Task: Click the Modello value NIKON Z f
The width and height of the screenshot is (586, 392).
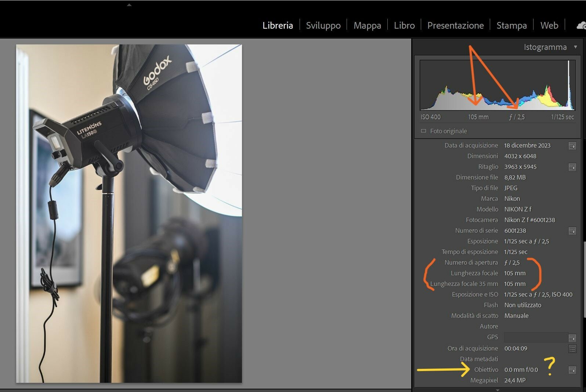Action: pyautogui.click(x=518, y=209)
